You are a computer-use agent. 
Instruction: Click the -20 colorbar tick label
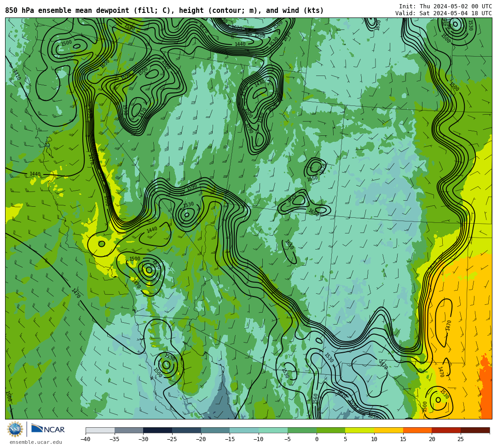point(201,439)
